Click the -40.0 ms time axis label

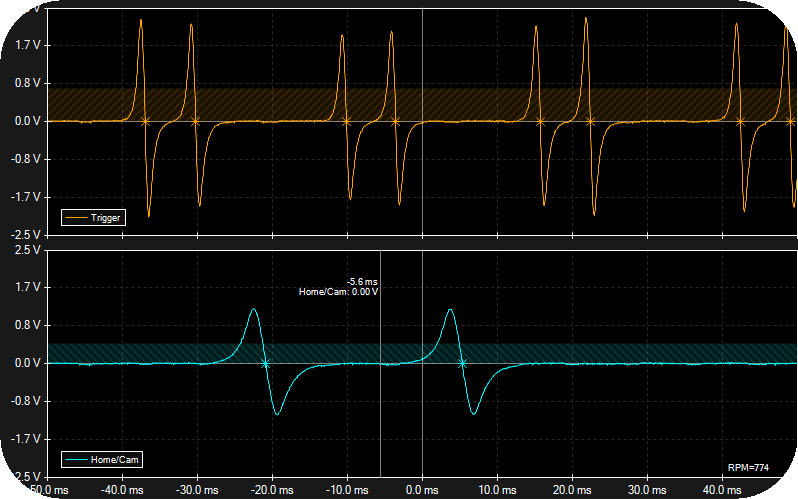tap(122, 490)
